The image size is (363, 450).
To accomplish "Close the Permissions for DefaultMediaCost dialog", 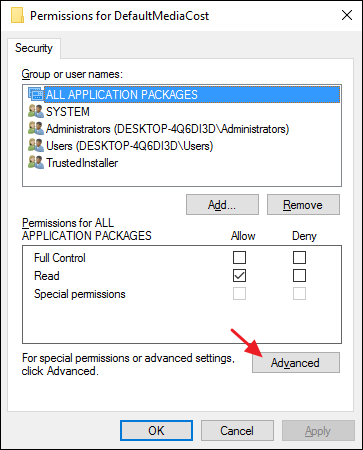I will point(347,15).
